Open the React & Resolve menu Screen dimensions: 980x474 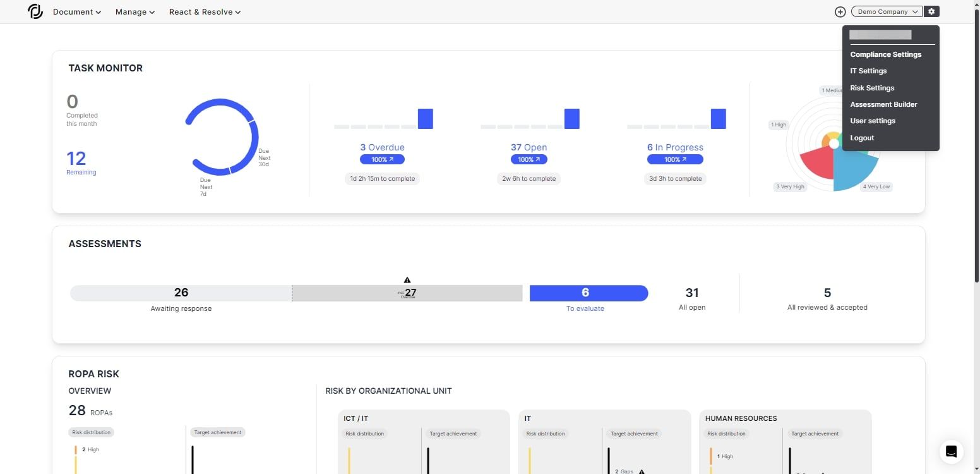[205, 11]
